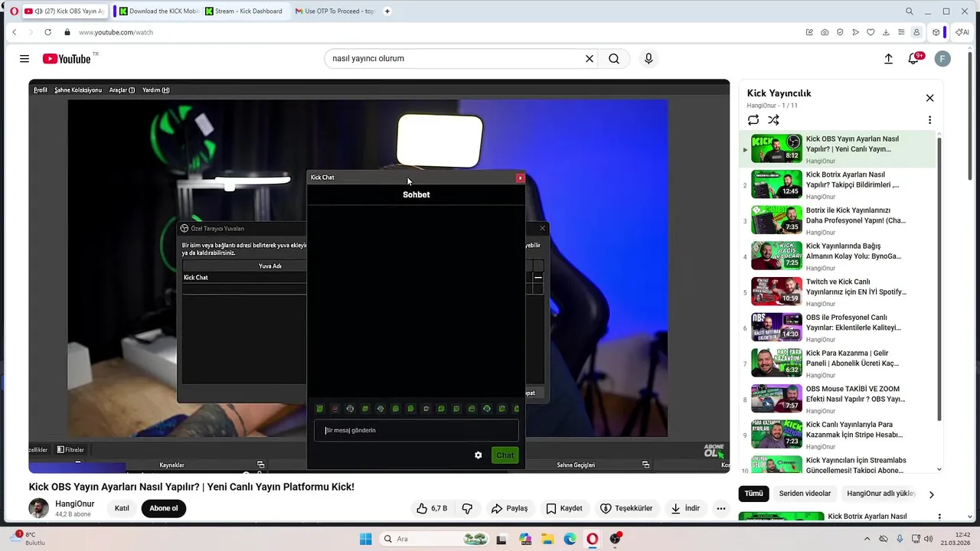This screenshot has height=551, width=980.
Task: Select Seriden videolar filter chip
Action: click(805, 494)
